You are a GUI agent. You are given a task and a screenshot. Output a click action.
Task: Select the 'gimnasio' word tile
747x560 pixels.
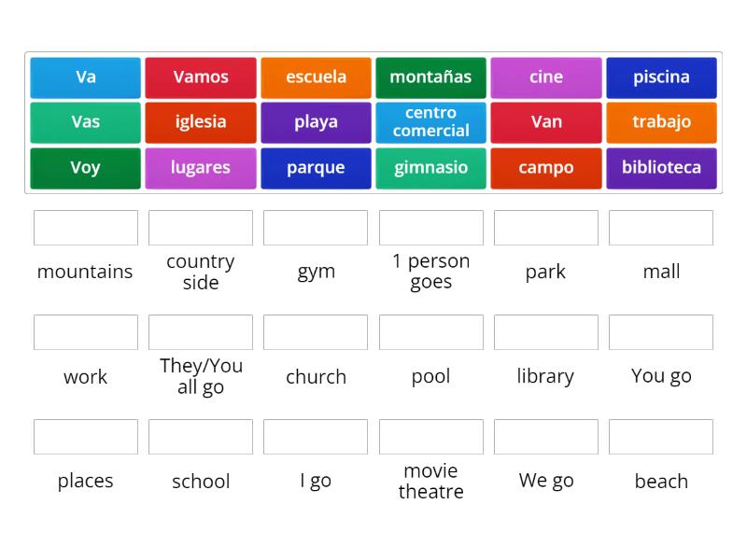(x=430, y=168)
